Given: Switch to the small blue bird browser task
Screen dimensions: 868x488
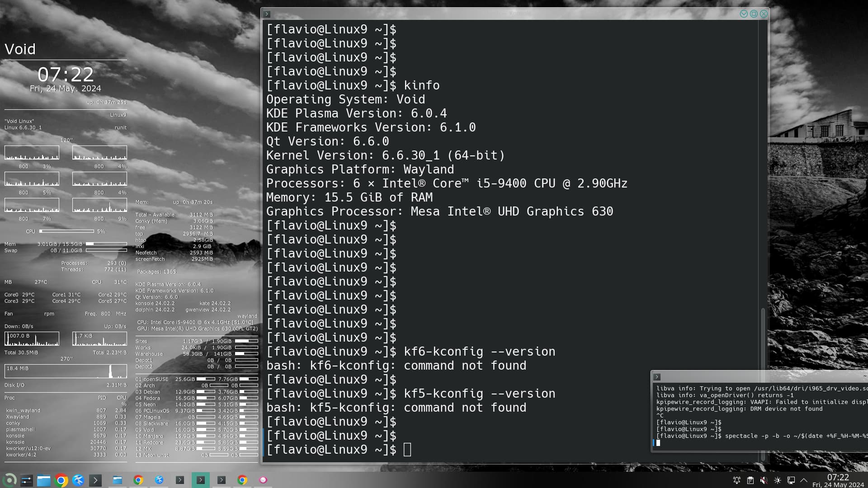Looking at the screenshot, I should click(159, 480).
